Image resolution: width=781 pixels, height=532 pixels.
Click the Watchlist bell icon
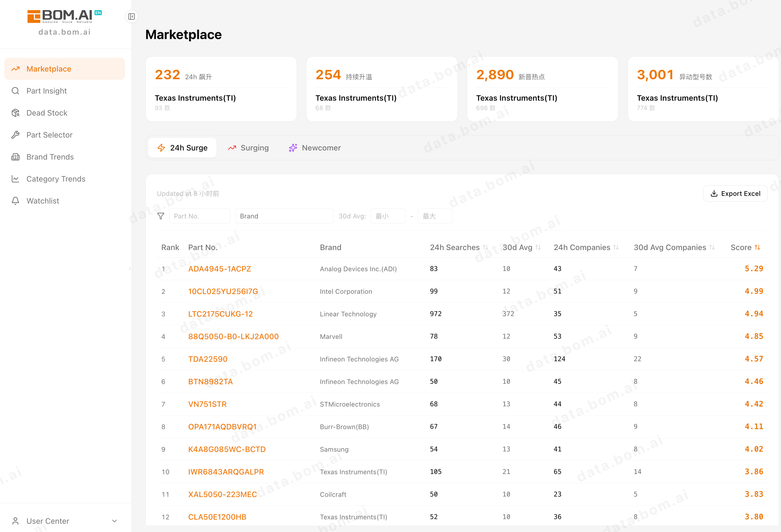15,201
